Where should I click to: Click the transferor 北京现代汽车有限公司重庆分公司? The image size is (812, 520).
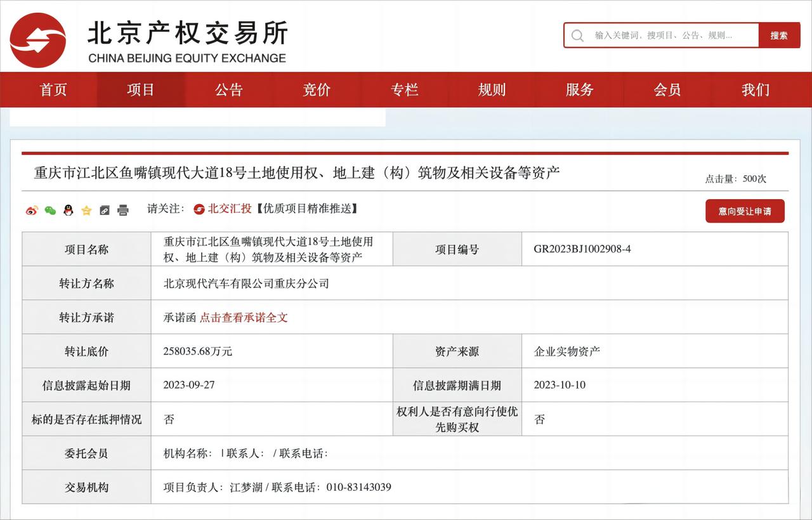246,283
